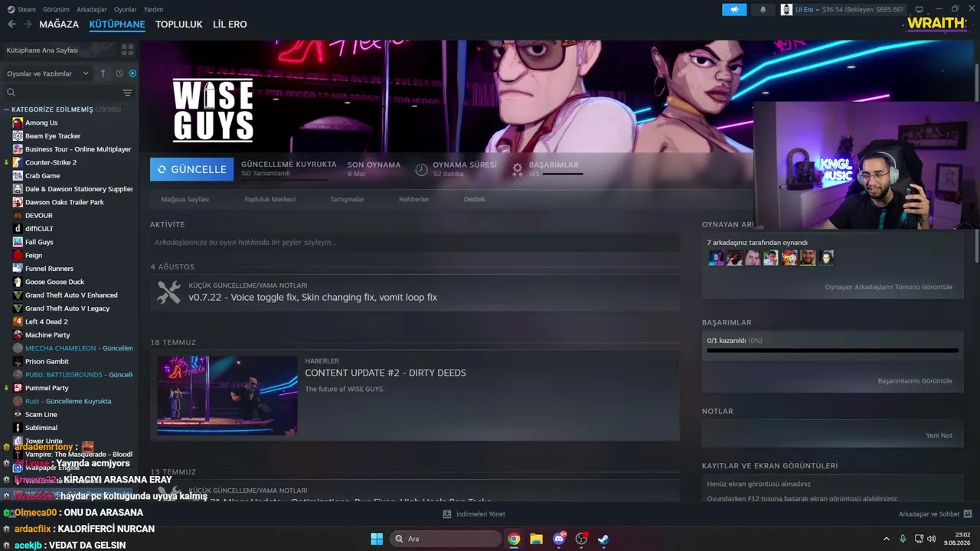Screen dimensions: 980x551
Task: Open File Explorer from the taskbar
Action: [x=536, y=539]
